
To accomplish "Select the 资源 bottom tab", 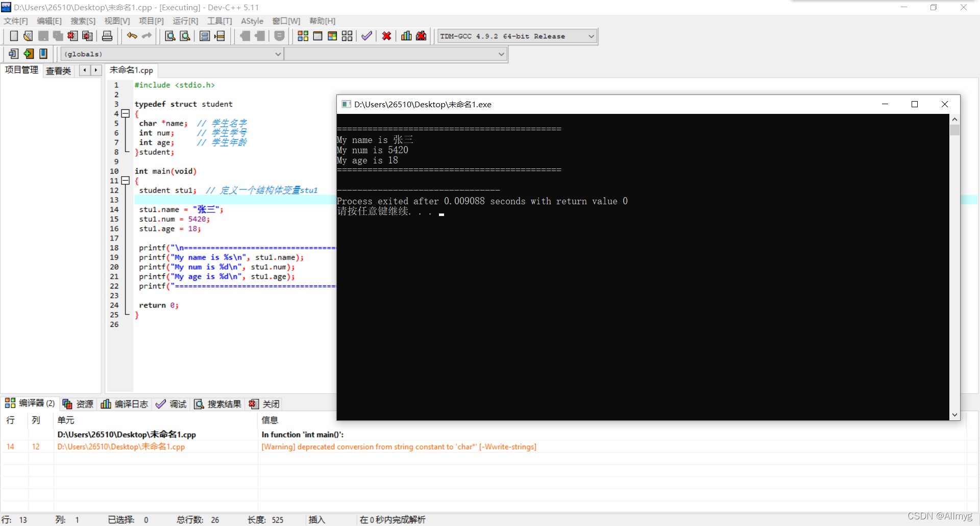I will (78, 404).
